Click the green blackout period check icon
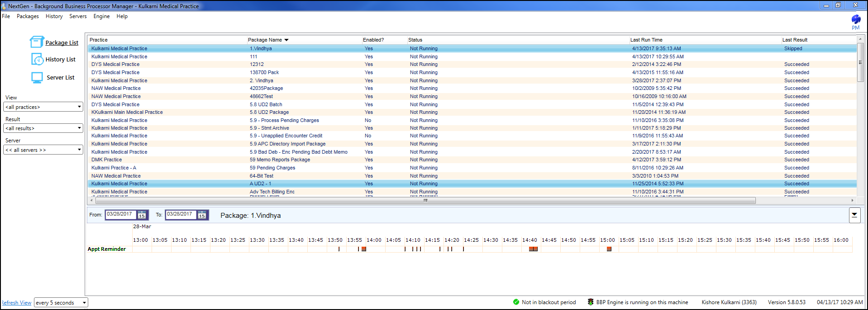Image resolution: width=868 pixels, height=310 pixels. pyautogui.click(x=516, y=302)
